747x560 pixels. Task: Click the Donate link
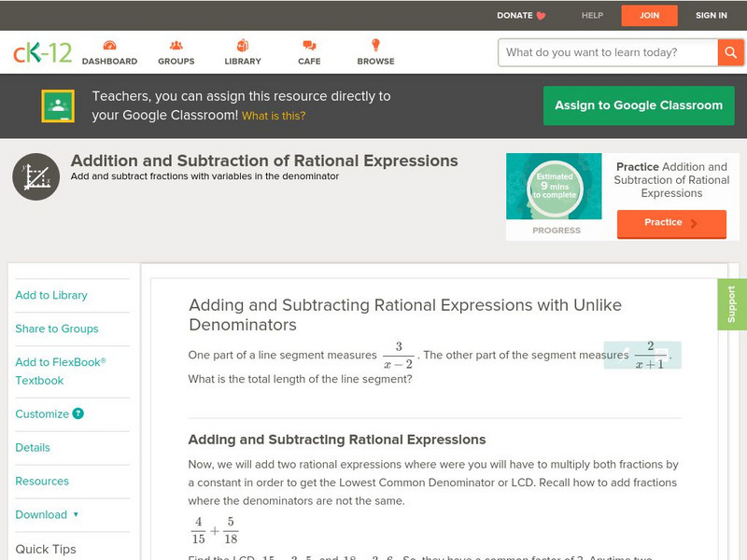pyautogui.click(x=521, y=15)
